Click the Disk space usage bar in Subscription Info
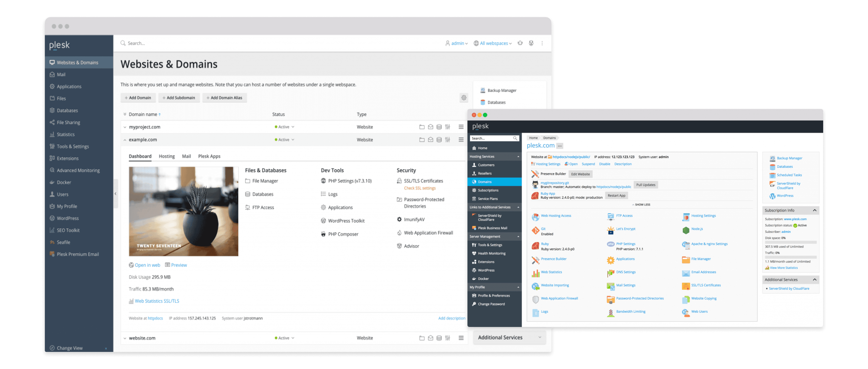 (790, 242)
